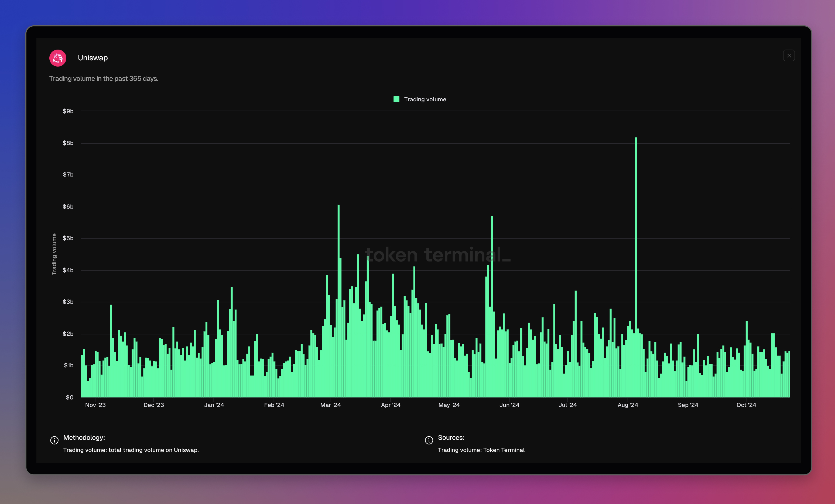The width and height of the screenshot is (835, 504).
Task: Click the Jan '24 x-axis label
Action: tap(214, 405)
